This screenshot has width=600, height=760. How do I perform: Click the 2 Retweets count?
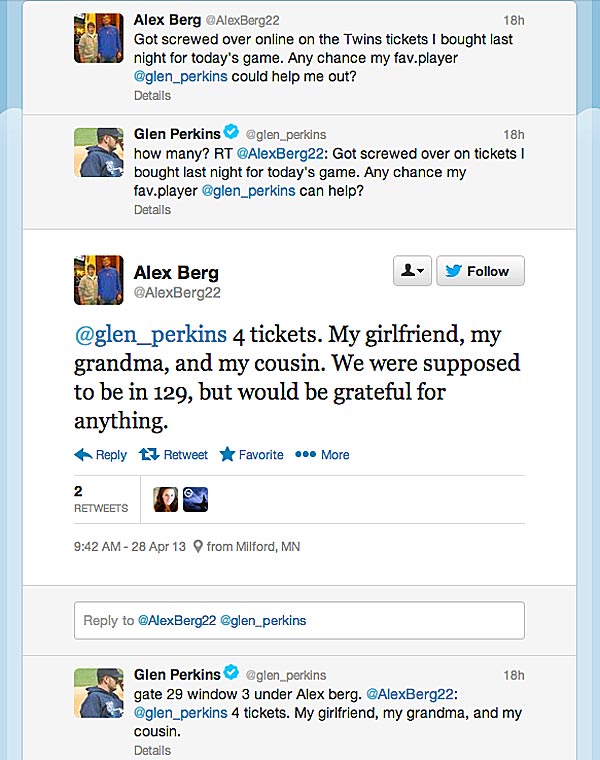[x=100, y=499]
